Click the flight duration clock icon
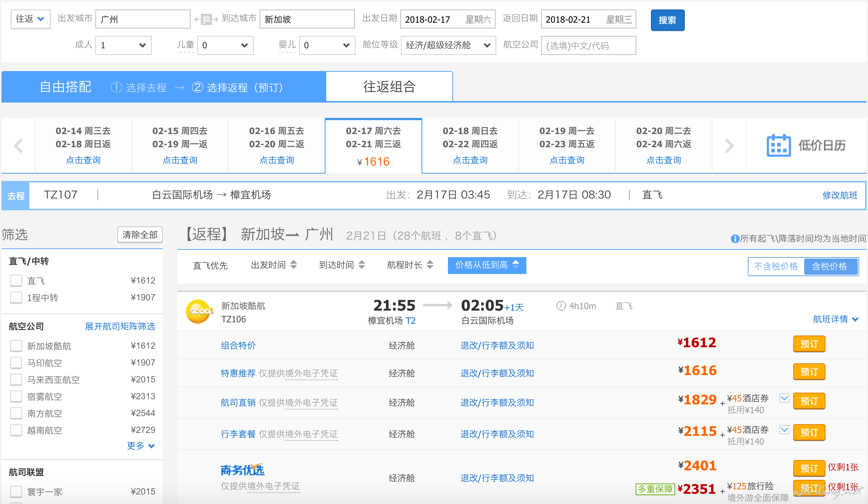Image resolution: width=868 pixels, height=504 pixels. (x=561, y=306)
